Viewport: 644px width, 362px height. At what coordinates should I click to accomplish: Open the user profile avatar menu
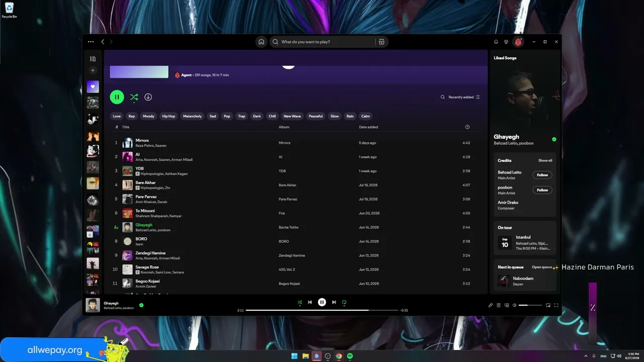tap(518, 42)
